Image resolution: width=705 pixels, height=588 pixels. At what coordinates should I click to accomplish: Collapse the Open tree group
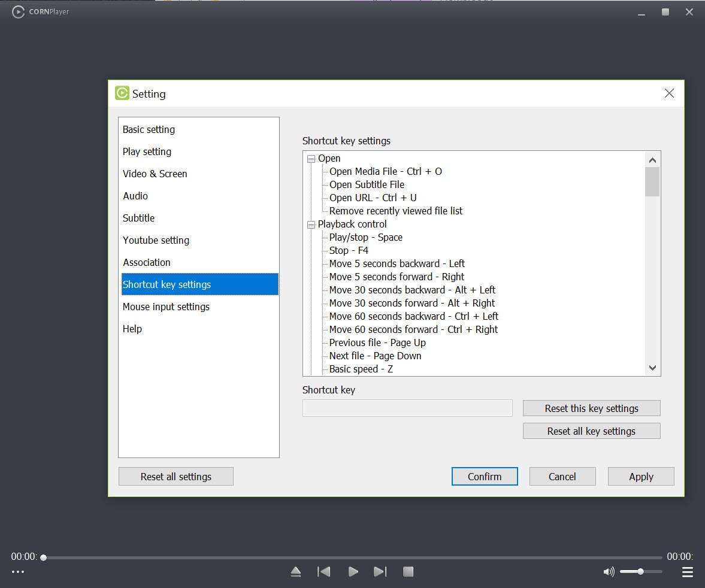(311, 159)
